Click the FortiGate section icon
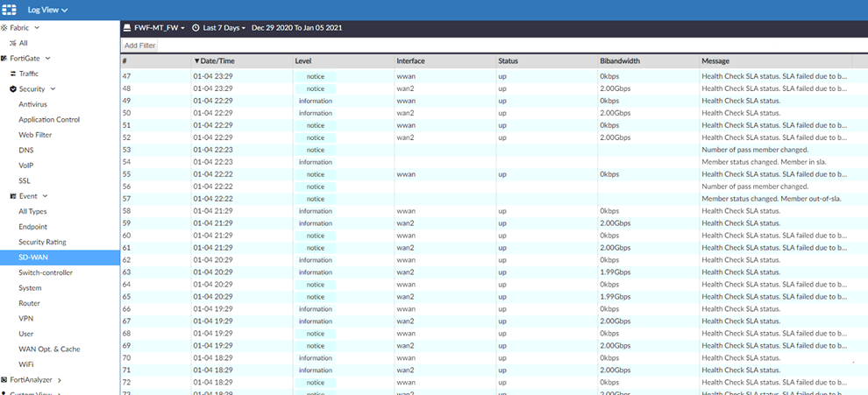 4,58
